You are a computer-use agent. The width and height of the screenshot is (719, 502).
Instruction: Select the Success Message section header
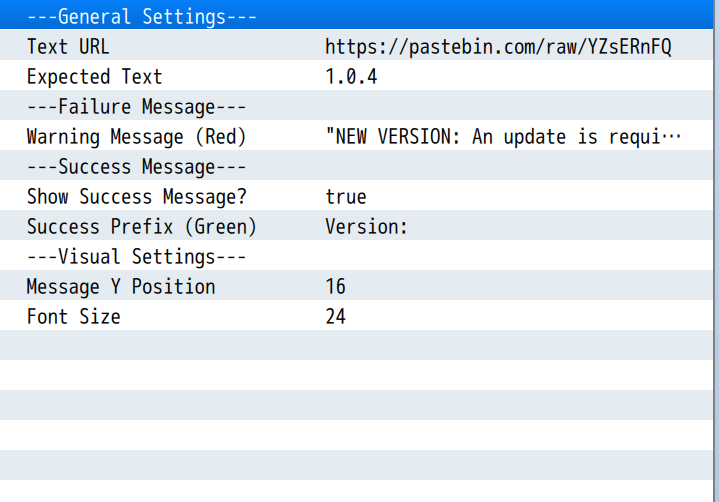(136, 167)
